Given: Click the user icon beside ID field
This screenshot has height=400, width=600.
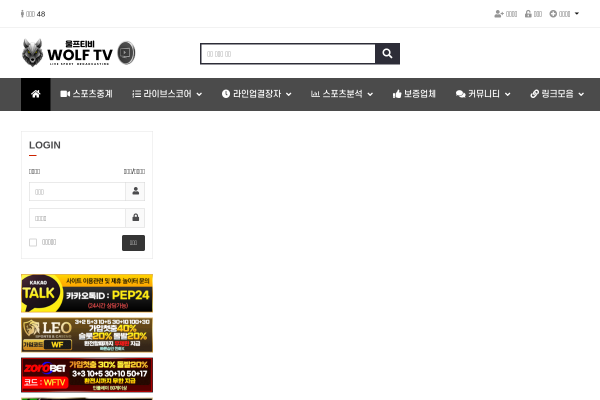Looking at the screenshot, I should click(x=135, y=191).
